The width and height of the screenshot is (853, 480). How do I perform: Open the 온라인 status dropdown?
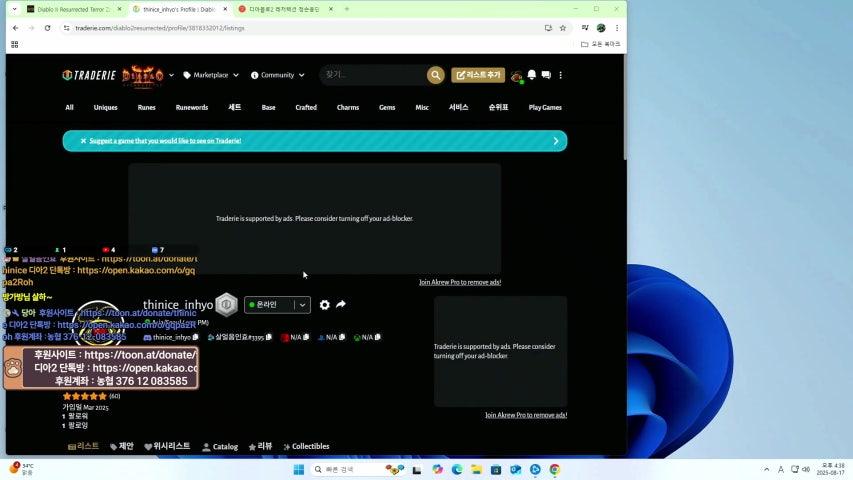point(277,305)
